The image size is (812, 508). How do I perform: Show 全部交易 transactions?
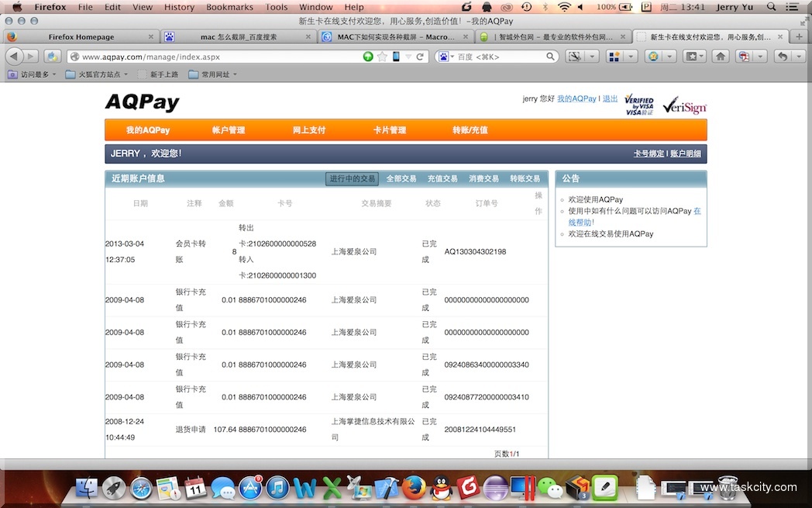tap(401, 178)
